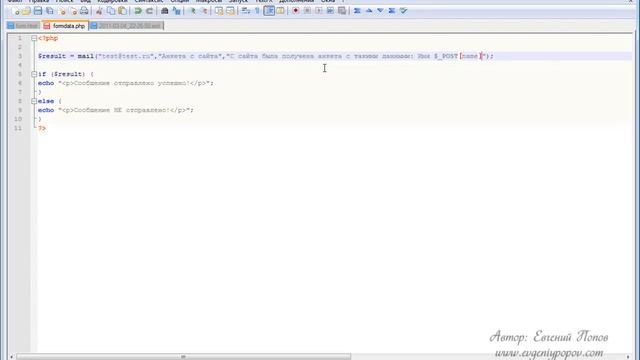Click the echo keyword on line 9
The width and height of the screenshot is (640, 360).
46,110
